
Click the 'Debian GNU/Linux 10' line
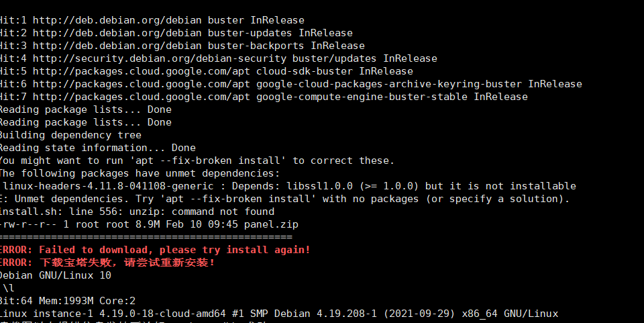pyautogui.click(x=56, y=275)
